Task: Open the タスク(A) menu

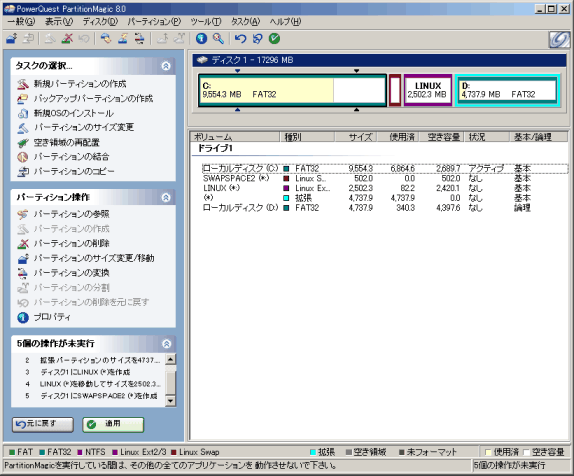Action: 245,22
